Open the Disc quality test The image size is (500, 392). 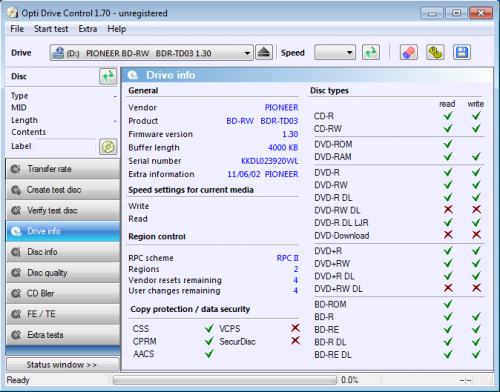63,273
